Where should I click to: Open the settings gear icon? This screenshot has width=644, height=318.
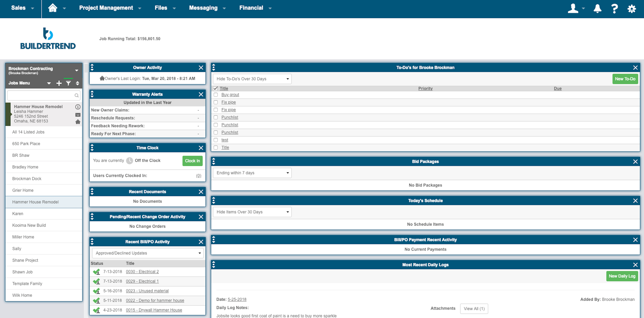632,9
